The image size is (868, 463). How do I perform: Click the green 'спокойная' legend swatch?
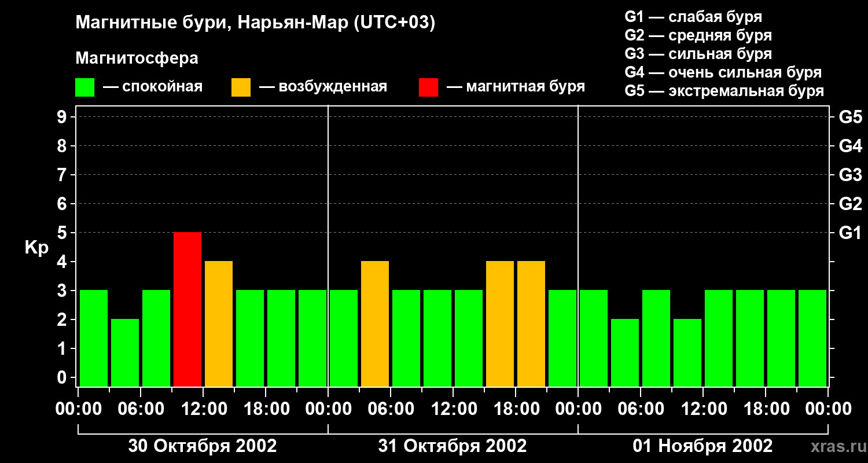[x=85, y=87]
